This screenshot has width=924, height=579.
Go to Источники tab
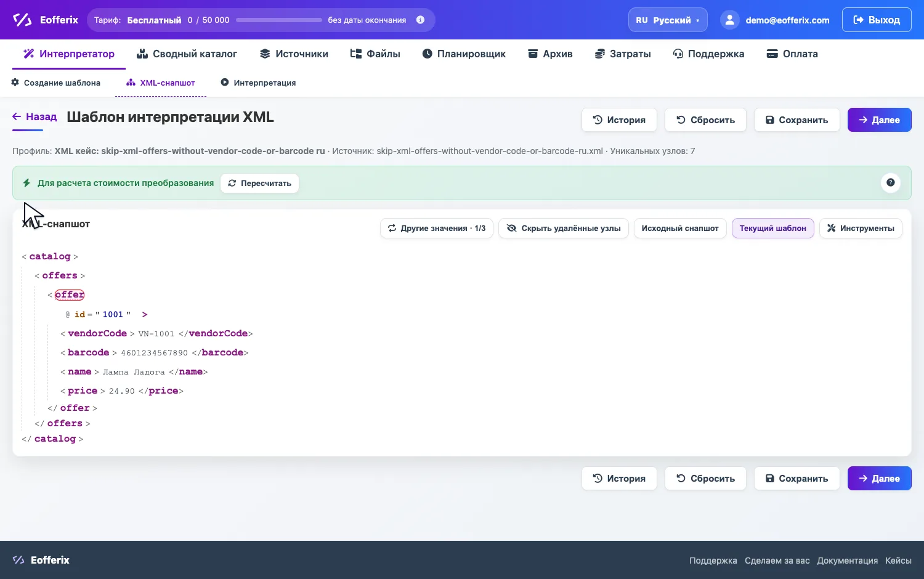pyautogui.click(x=294, y=54)
